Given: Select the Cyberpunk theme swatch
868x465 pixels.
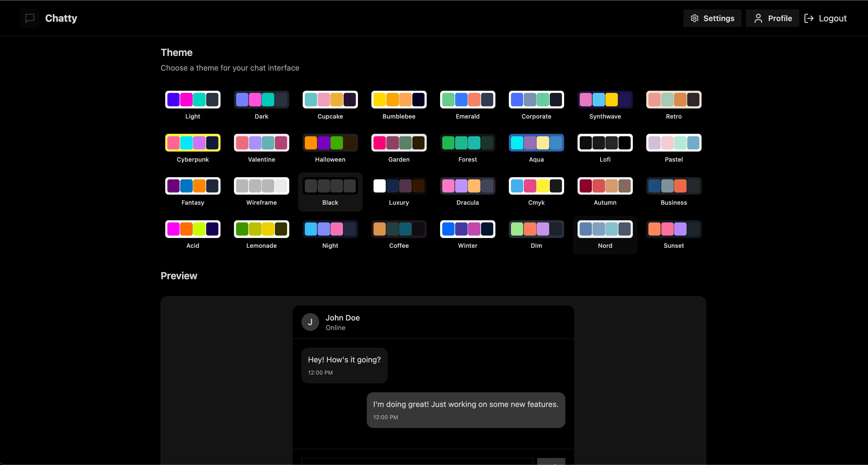Looking at the screenshot, I should tap(193, 143).
